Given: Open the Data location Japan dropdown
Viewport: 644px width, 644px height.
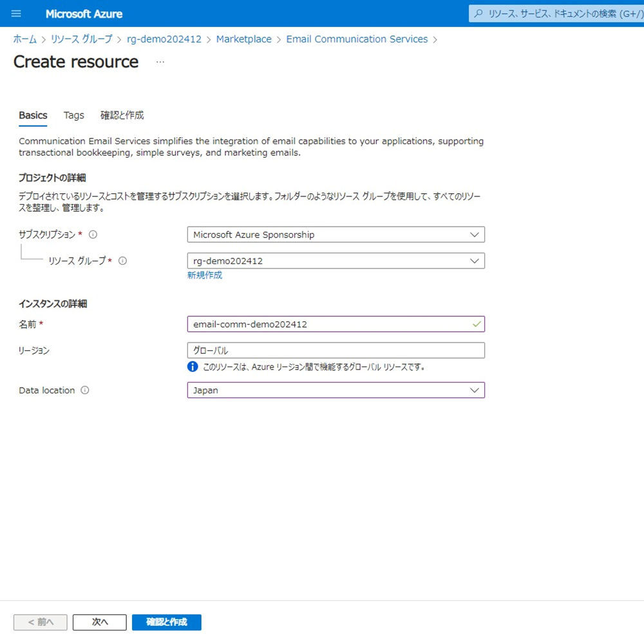Looking at the screenshot, I should [x=336, y=390].
